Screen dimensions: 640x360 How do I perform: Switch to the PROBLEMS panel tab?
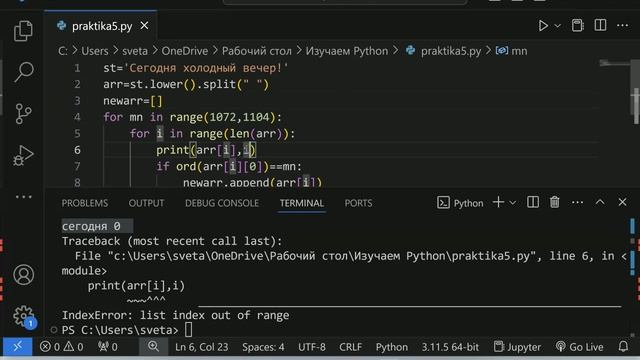[x=85, y=203]
